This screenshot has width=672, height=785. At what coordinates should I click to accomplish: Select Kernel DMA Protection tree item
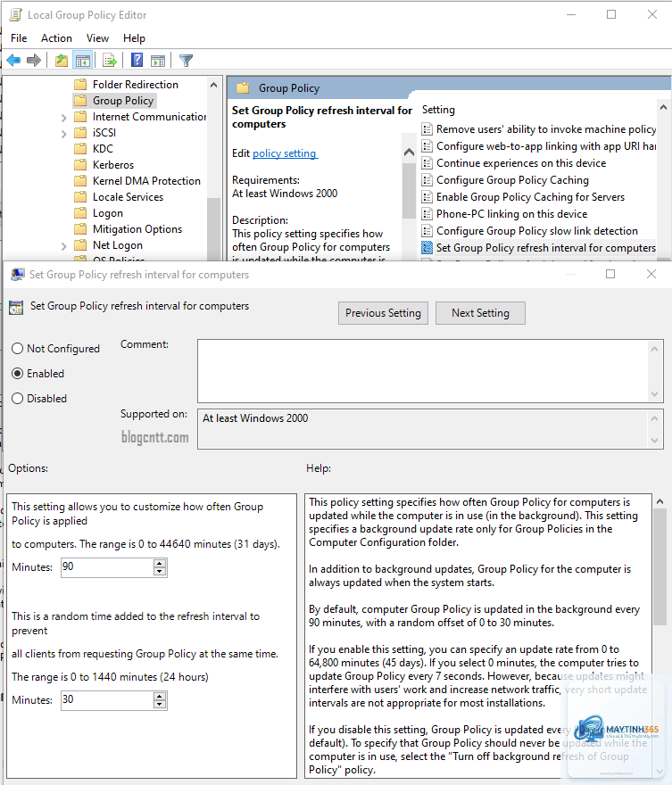[146, 181]
